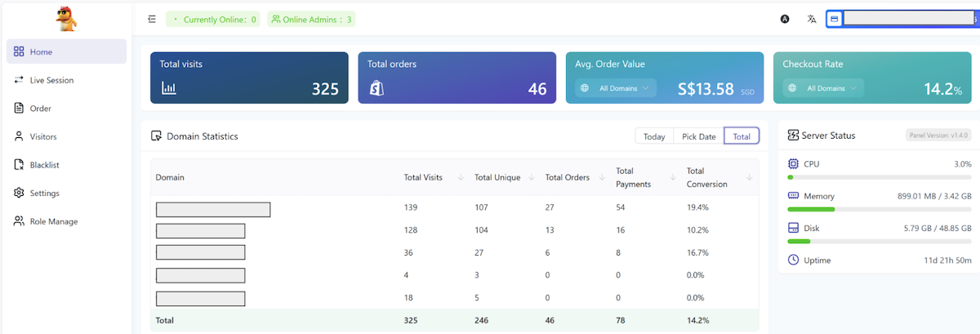Click the Disk icon
980x334 pixels.
pyautogui.click(x=793, y=228)
